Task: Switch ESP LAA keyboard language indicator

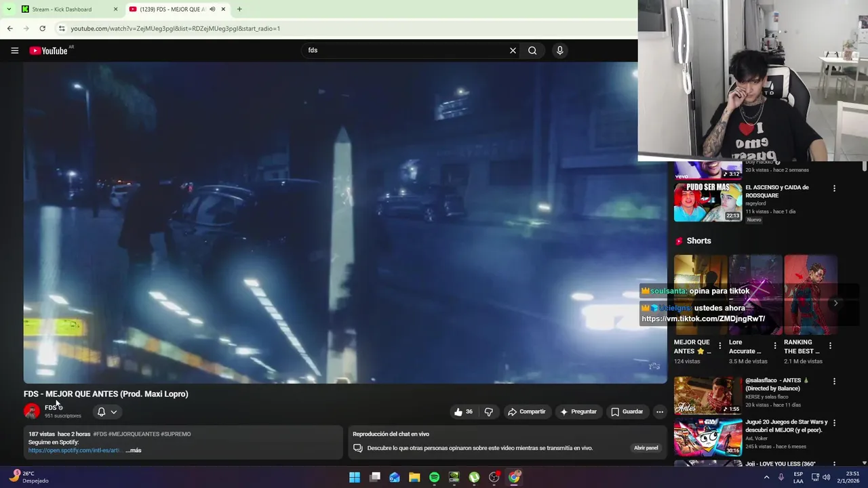Action: pyautogui.click(x=798, y=477)
